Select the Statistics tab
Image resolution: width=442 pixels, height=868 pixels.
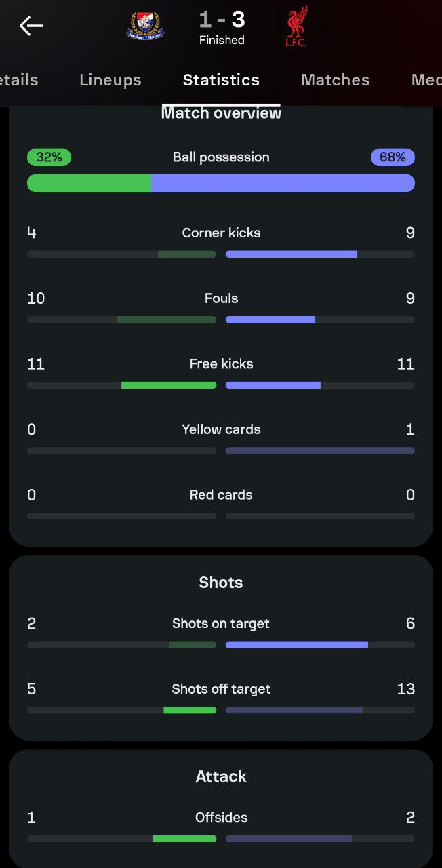[x=221, y=80]
